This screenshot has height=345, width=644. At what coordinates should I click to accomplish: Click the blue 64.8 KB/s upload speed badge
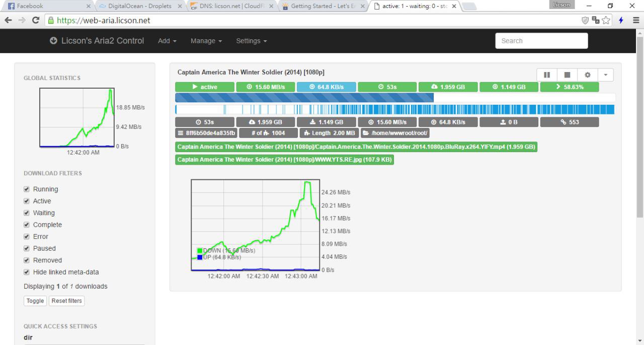pyautogui.click(x=327, y=87)
